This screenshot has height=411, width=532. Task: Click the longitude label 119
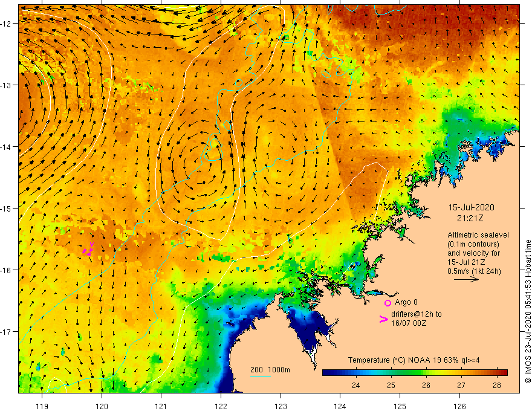[x=42, y=406]
